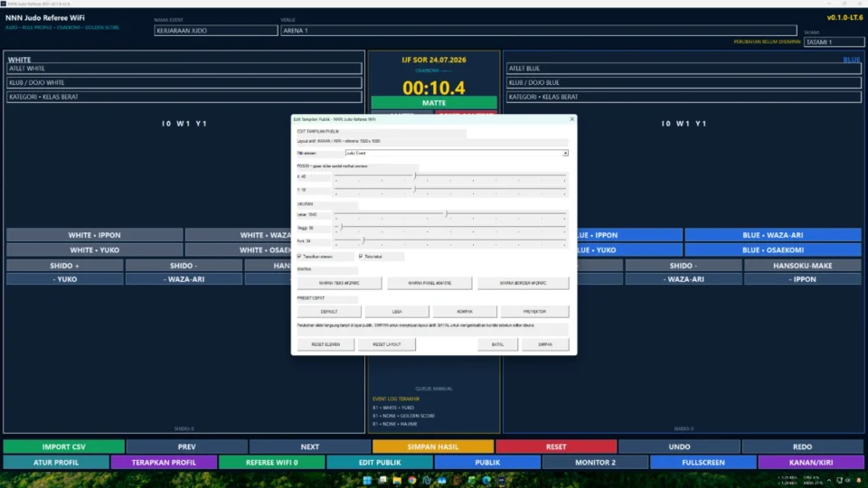The image size is (868, 488).
Task: Click the KLUB / DOJO WHITE field
Action: click(x=184, y=82)
